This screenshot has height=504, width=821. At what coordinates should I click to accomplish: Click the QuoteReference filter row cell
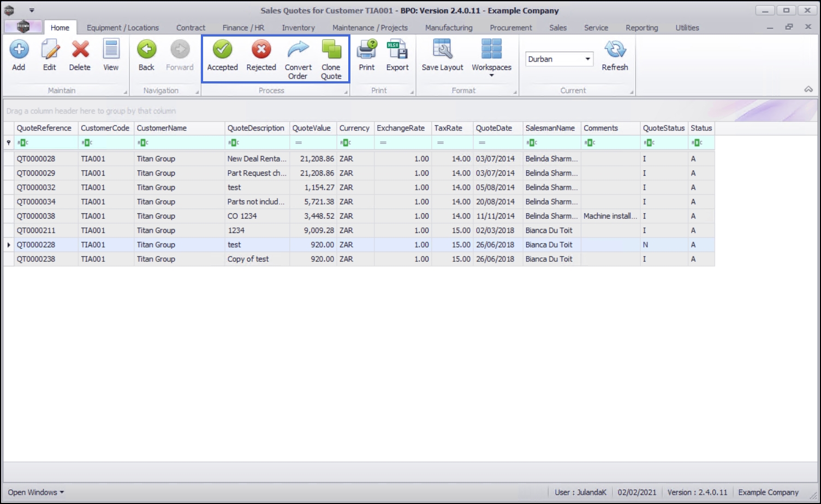click(x=46, y=143)
